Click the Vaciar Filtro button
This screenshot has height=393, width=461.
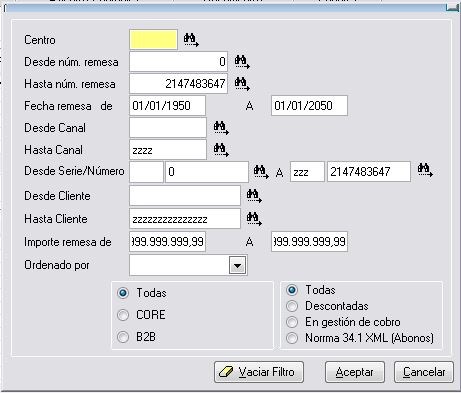point(259,372)
